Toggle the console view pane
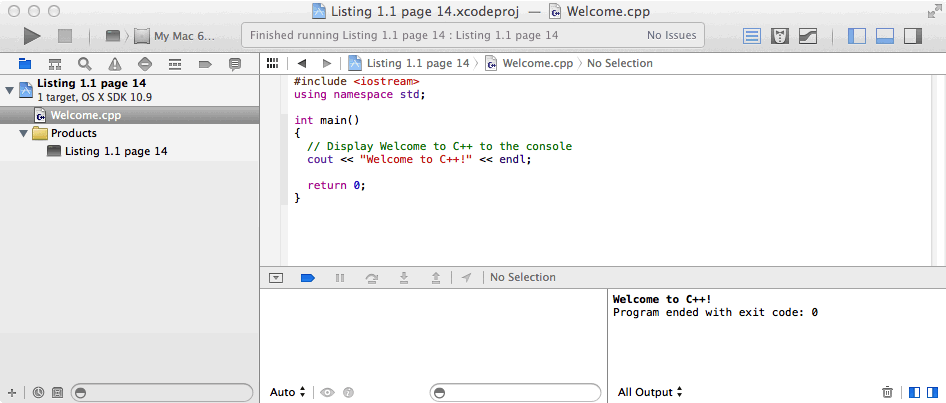 coord(933,392)
